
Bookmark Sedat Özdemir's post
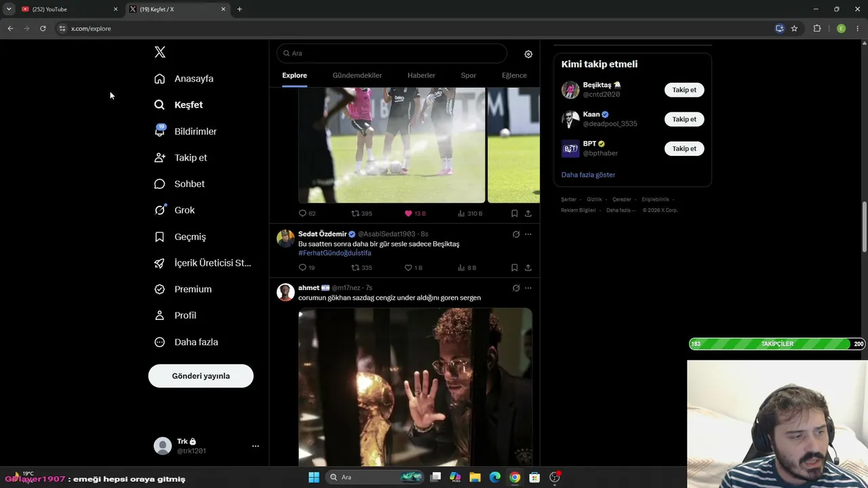click(515, 268)
